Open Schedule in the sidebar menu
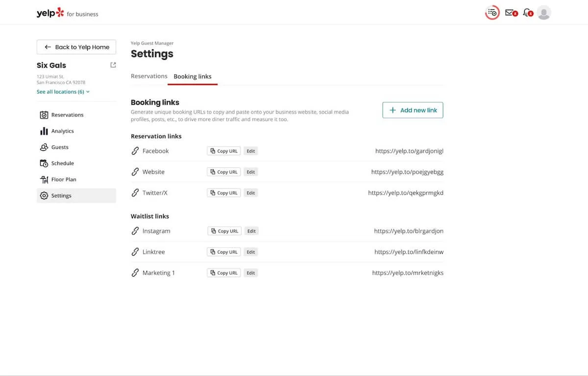The image size is (588, 376). pos(76,164)
